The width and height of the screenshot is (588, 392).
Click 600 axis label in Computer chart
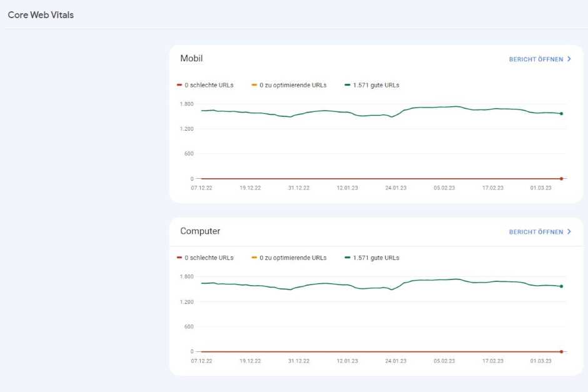pos(189,326)
